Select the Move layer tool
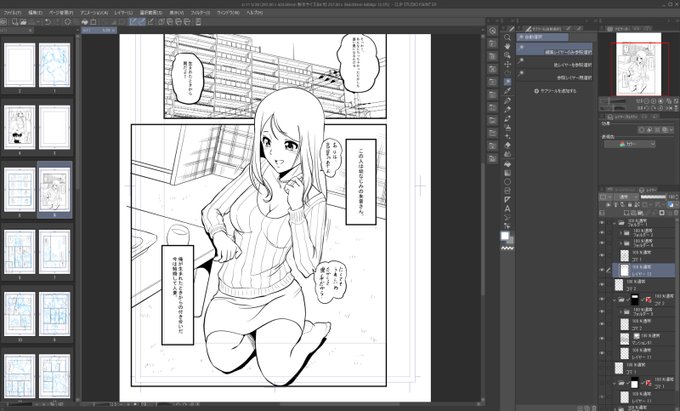The height and width of the screenshot is (411, 680). coord(507,64)
